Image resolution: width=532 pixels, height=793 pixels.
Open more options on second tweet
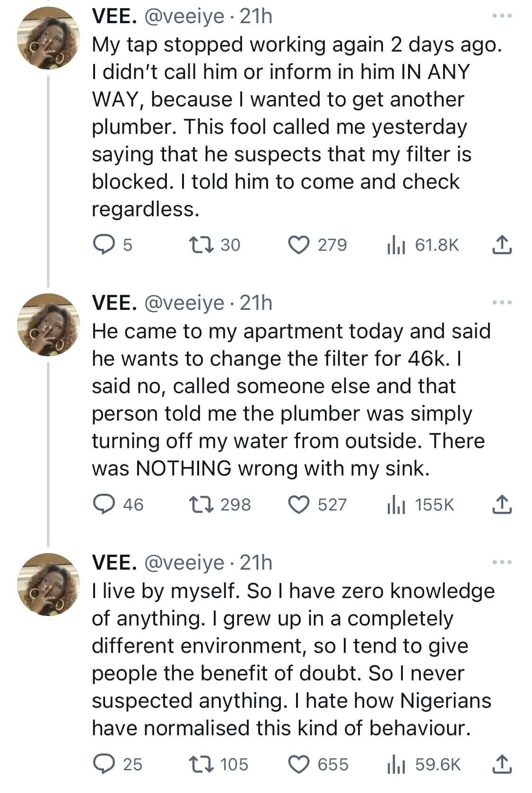[502, 303]
